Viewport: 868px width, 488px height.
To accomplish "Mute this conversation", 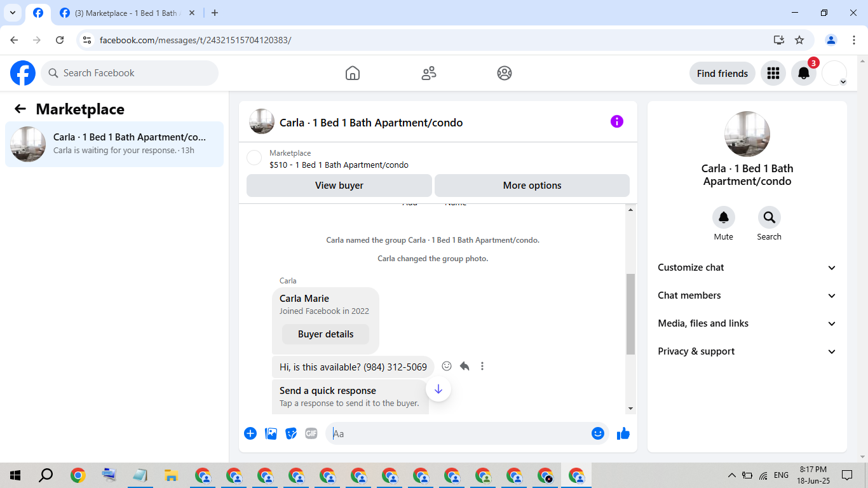I will [724, 217].
